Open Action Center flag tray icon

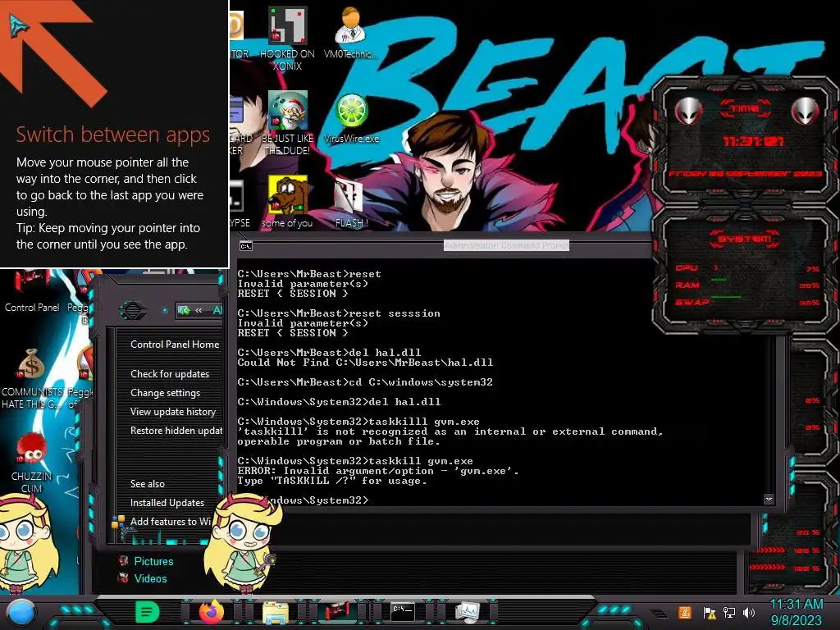(710, 612)
